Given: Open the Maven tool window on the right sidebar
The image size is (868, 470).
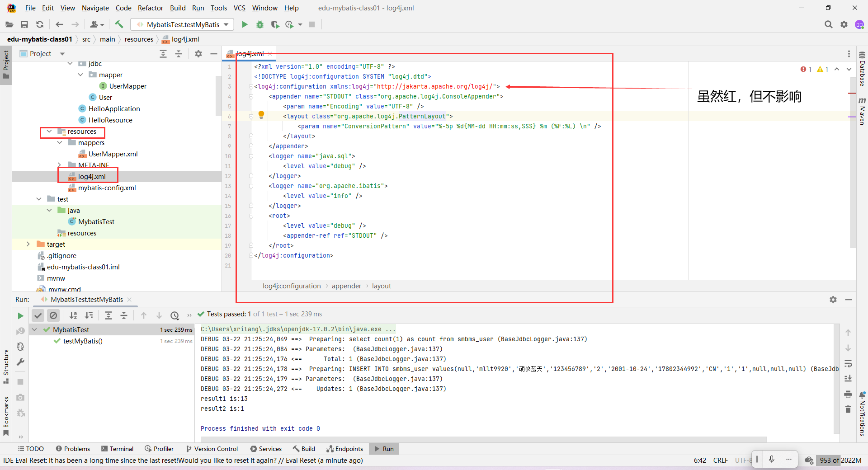Looking at the screenshot, I should point(862,111).
